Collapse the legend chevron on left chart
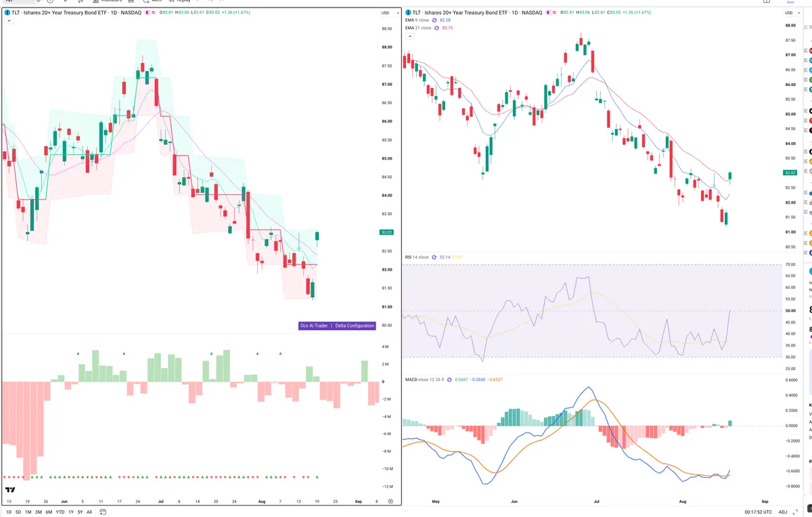 pos(9,21)
